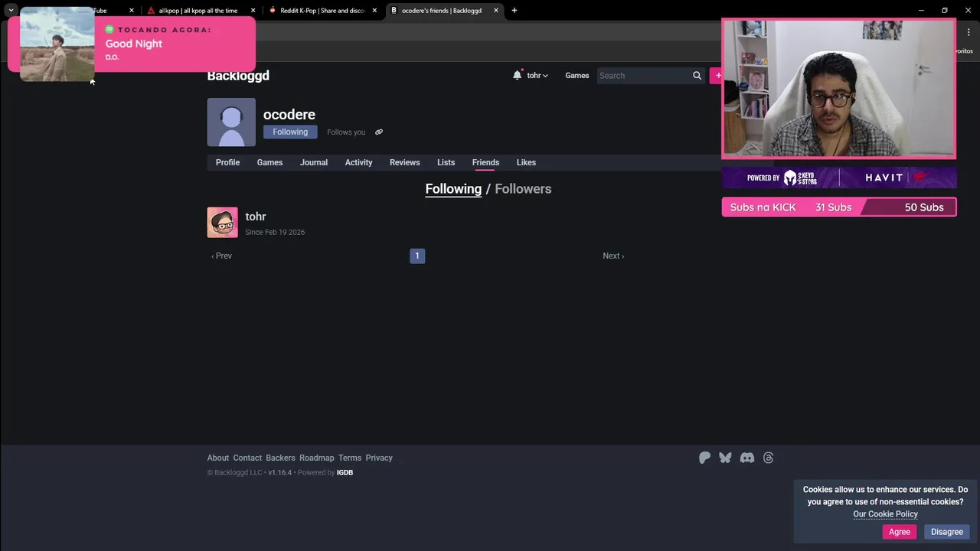Close the allkpop tab
Screen dimensions: 980x551
(x=253, y=11)
